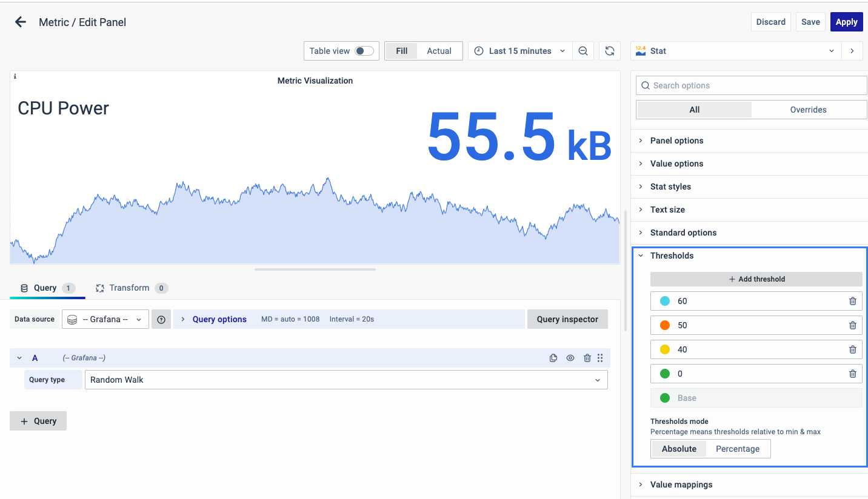The image size is (868, 499).
Task: Remove the threshold with value 40
Action: [852, 349]
